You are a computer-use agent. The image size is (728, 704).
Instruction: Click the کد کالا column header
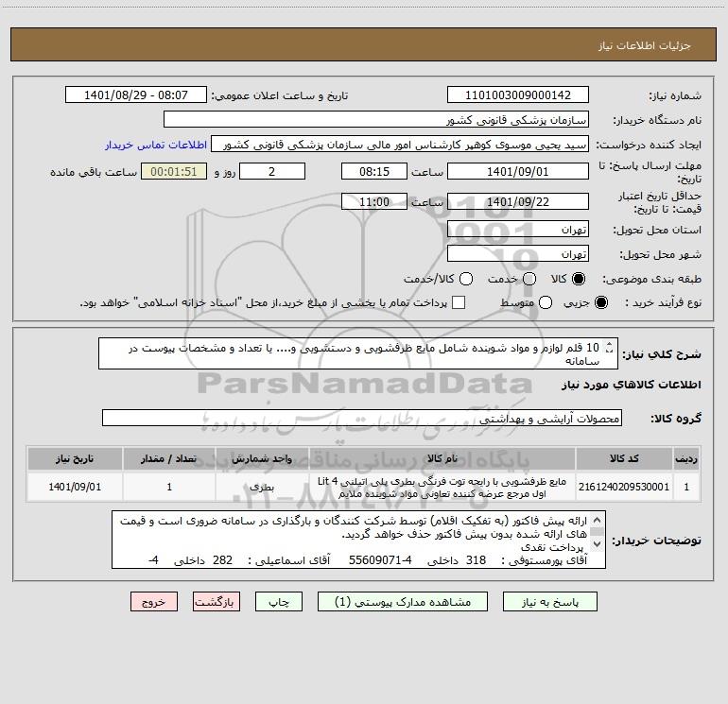click(x=624, y=458)
